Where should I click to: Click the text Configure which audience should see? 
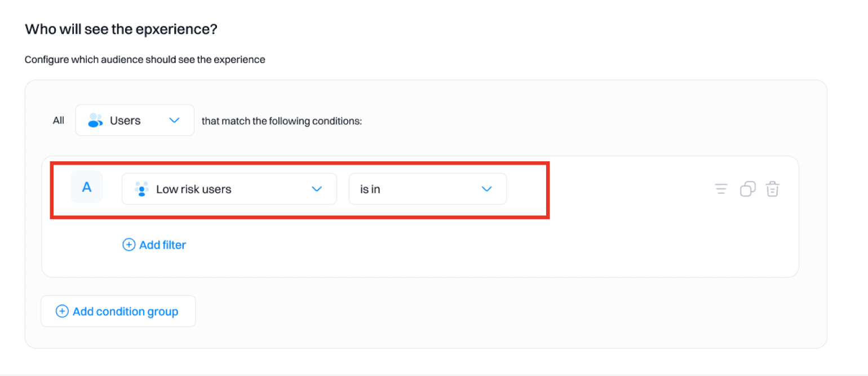144,59
